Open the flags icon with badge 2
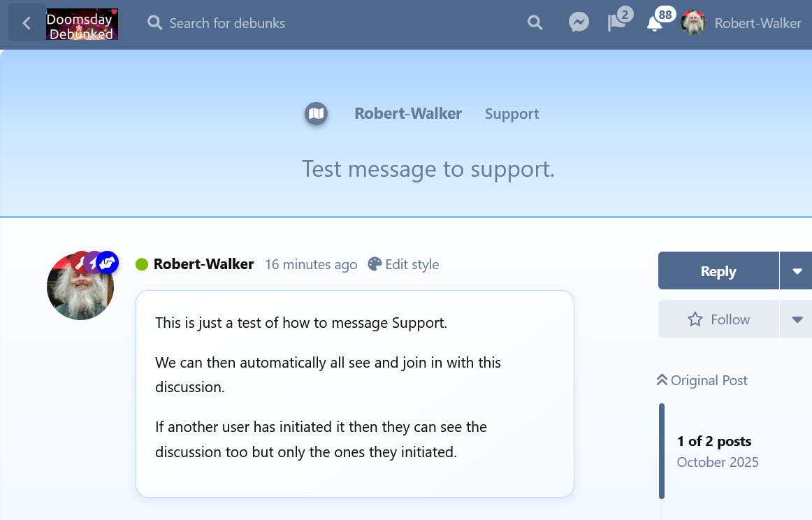The width and height of the screenshot is (812, 520). [x=617, y=23]
